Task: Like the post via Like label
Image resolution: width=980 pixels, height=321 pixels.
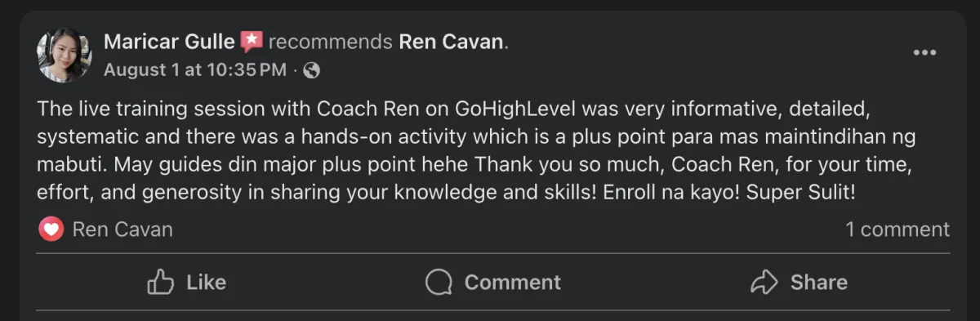Action: tap(206, 282)
